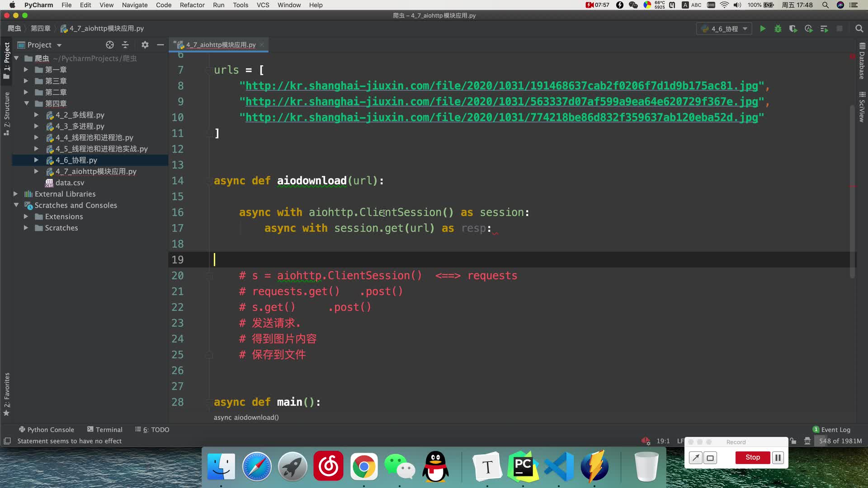Viewport: 868px width, 488px height.
Task: Collapse the 爬虫 root folder
Action: point(16,58)
